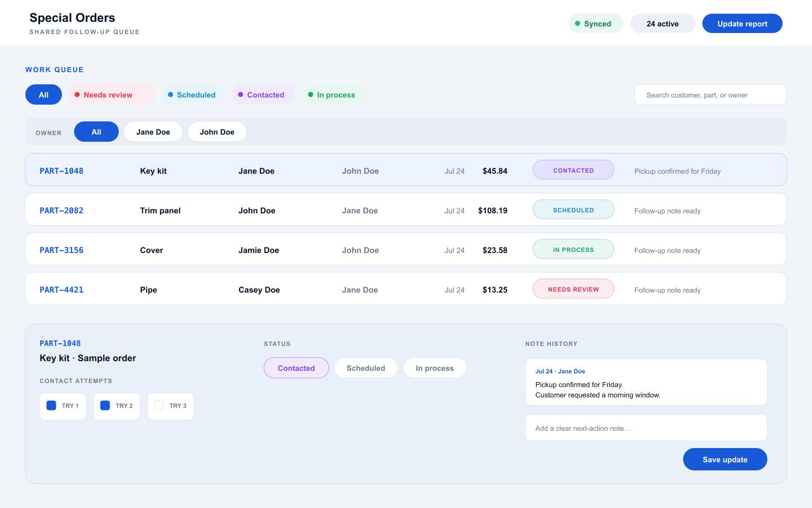Filter by owner Jane Doe
This screenshot has height=508, width=812.
point(153,132)
